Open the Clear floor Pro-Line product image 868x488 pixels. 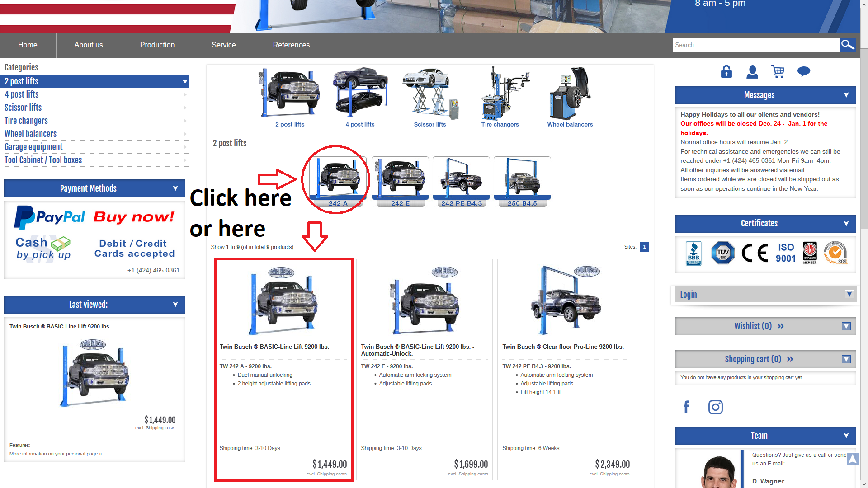pos(566,300)
